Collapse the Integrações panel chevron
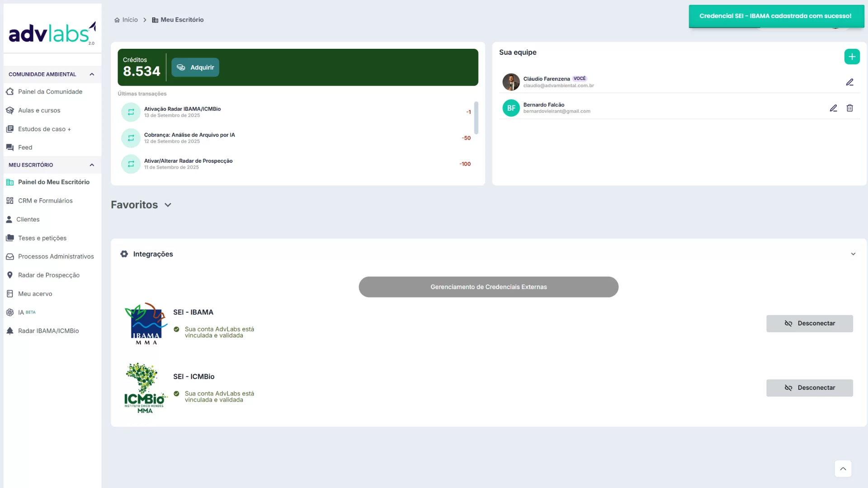Screen dimensions: 868x488 click(853, 254)
